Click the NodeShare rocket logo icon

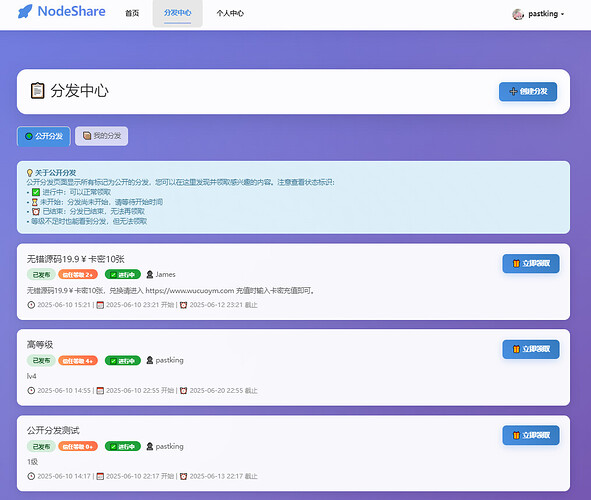25,12
